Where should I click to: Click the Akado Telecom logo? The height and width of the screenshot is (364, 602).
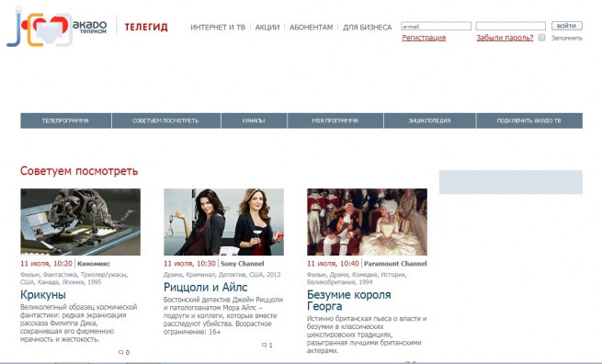pyautogui.click(x=57, y=28)
